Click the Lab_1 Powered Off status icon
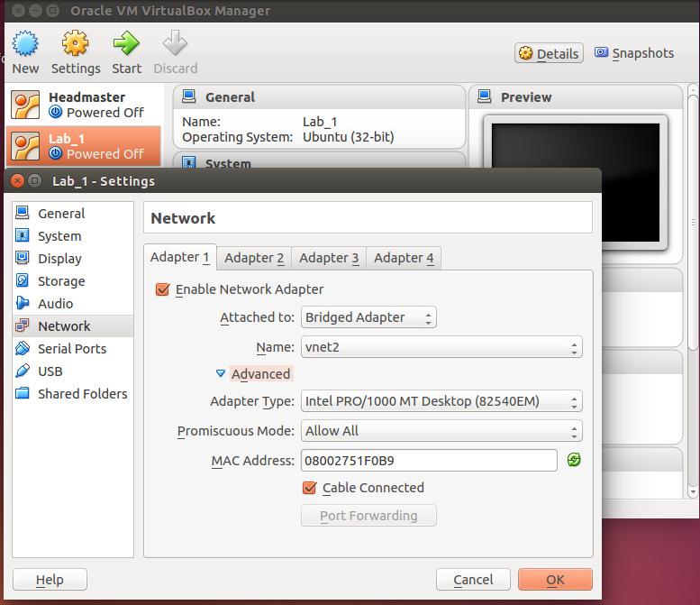This screenshot has height=605, width=700. coord(55,153)
